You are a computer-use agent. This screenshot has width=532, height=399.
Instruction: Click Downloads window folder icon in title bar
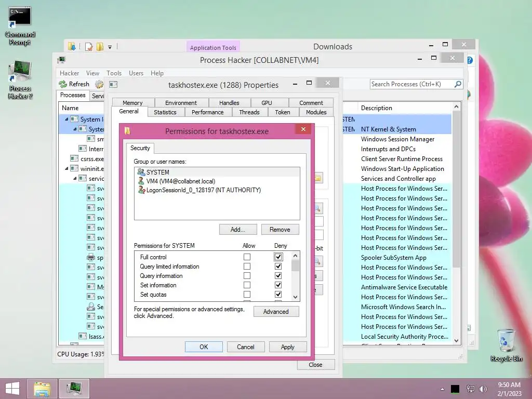[72, 46]
